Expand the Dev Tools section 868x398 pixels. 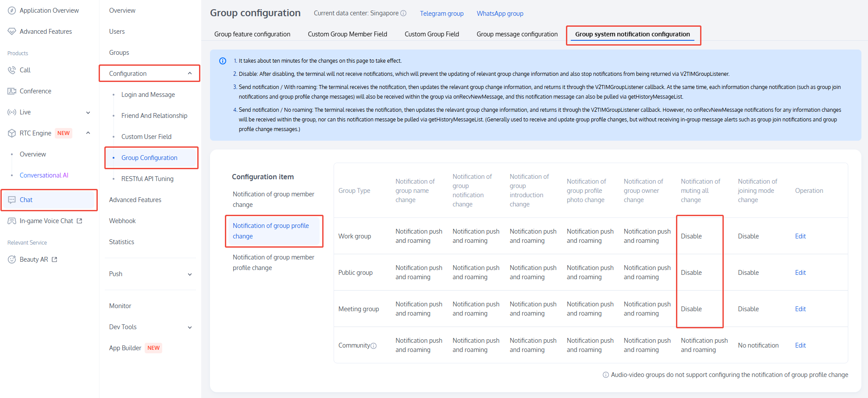(x=190, y=327)
